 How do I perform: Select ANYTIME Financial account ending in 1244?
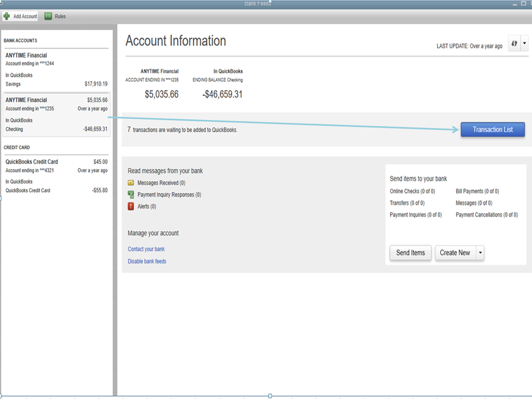(x=56, y=70)
